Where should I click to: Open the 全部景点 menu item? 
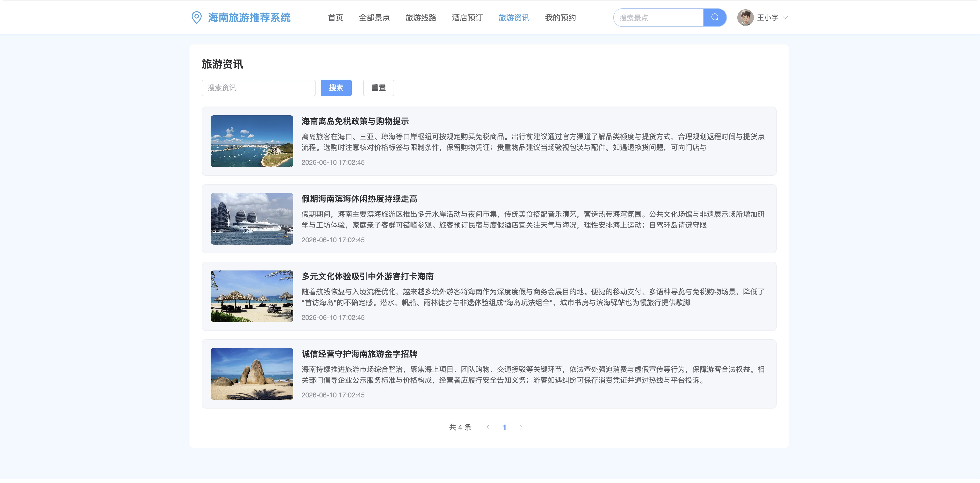coord(374,18)
